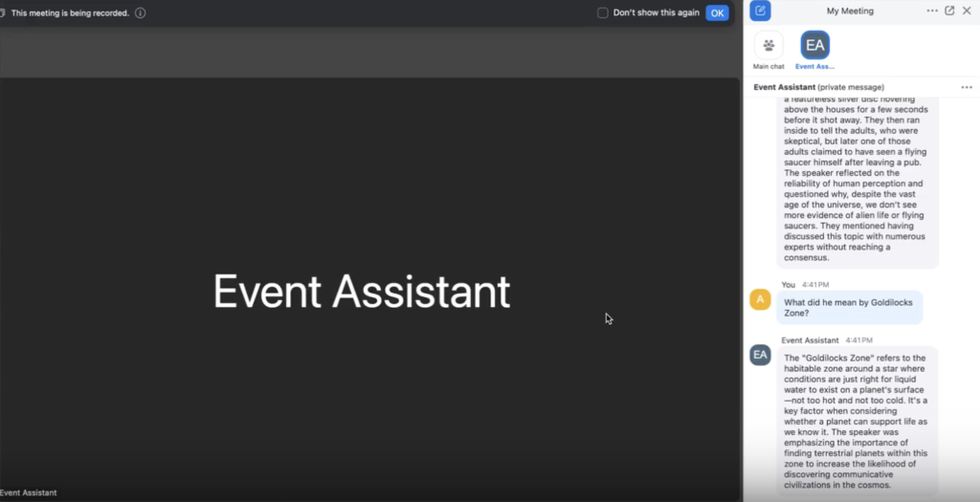Viewport: 980px width, 502px height.
Task: Click the Goldilocks Zone explanation reply bubble
Action: 857,421
